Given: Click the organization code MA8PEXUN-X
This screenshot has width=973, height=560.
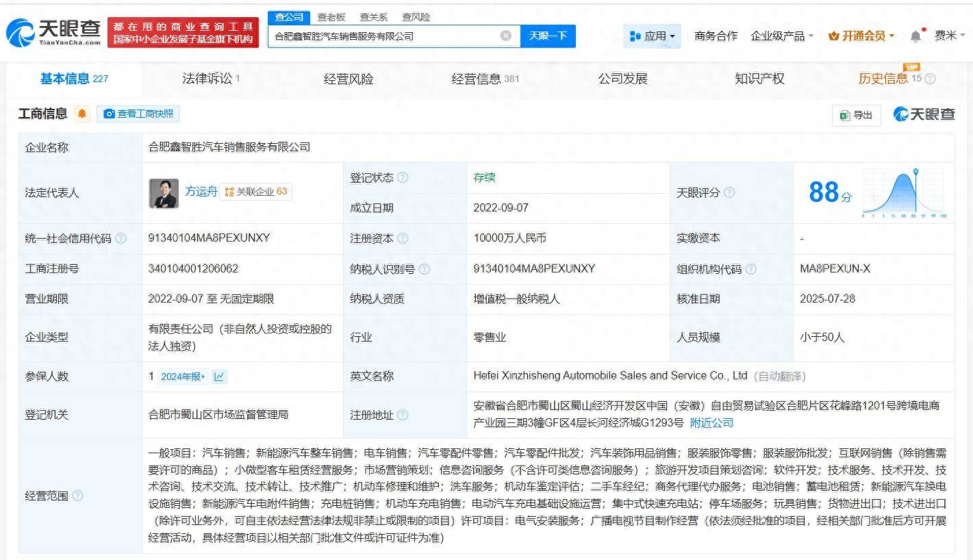Looking at the screenshot, I should tap(835, 269).
